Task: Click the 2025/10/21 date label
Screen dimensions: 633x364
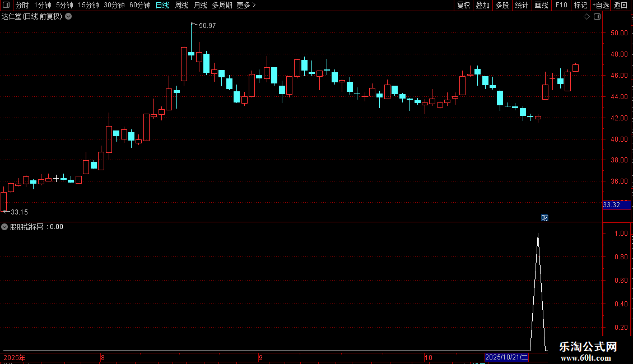Action: pyautogui.click(x=506, y=357)
